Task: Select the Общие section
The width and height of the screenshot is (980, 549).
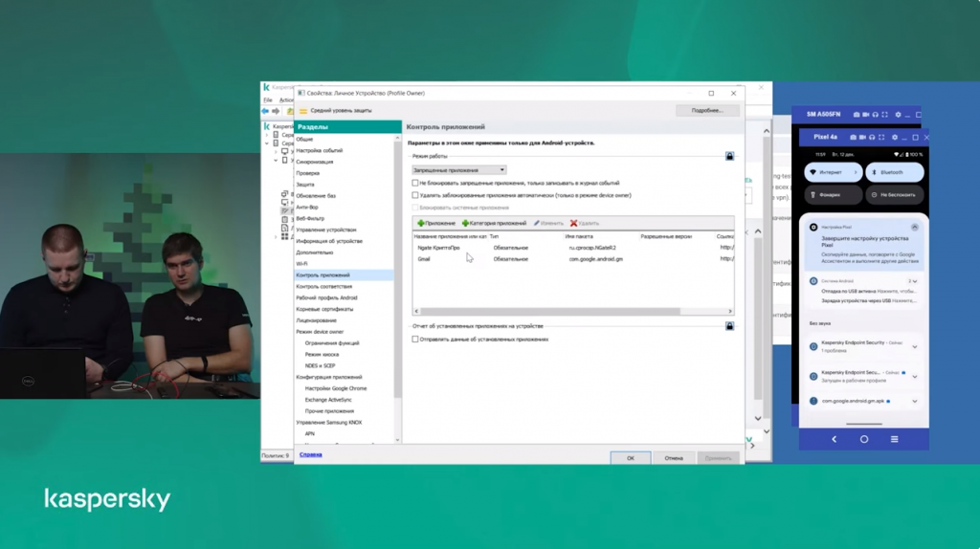Action: coord(304,140)
